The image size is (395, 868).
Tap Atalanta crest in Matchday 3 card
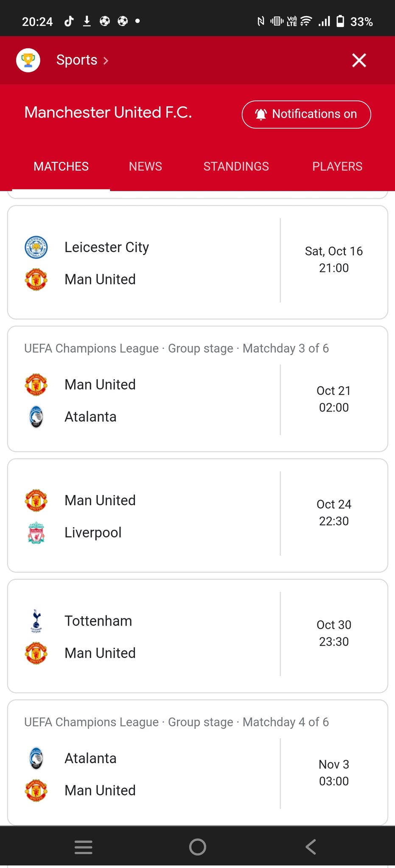coord(36,417)
